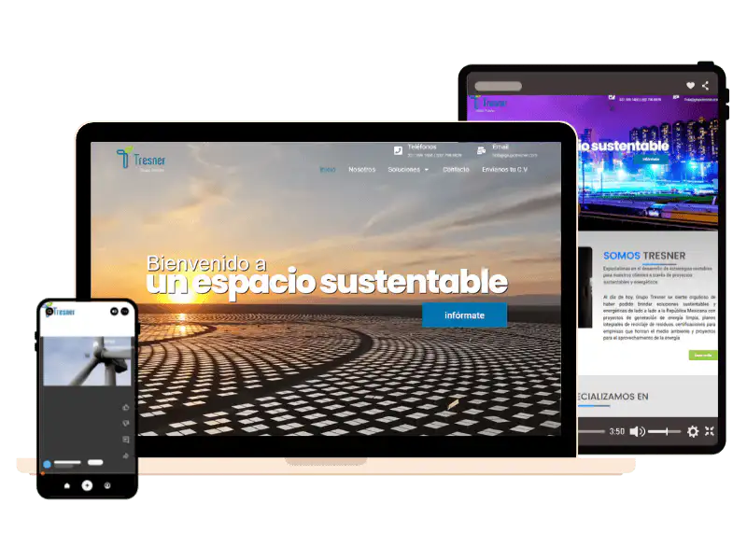The image size is (747, 560).
Task: Adjust the video volume slider
Action: (665, 431)
